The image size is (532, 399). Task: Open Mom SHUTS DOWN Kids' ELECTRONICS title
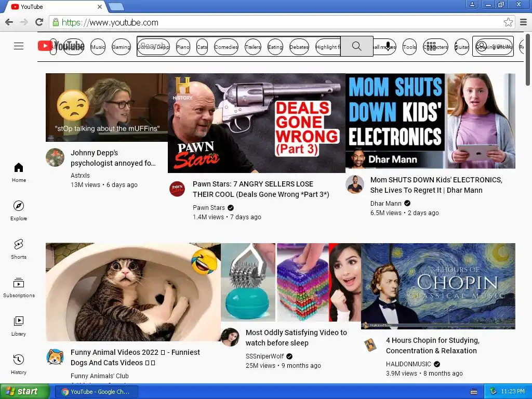click(436, 185)
